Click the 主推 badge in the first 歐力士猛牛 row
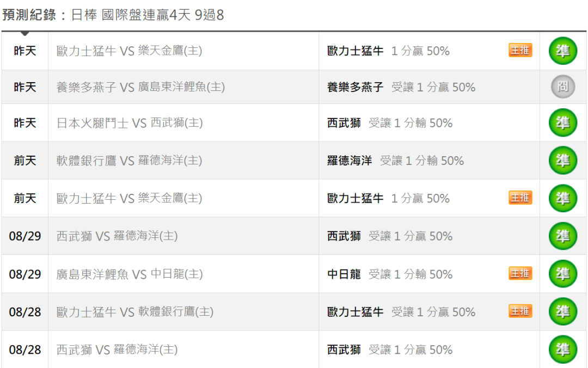Image resolution: width=588 pixels, height=368 pixels. coord(520,50)
